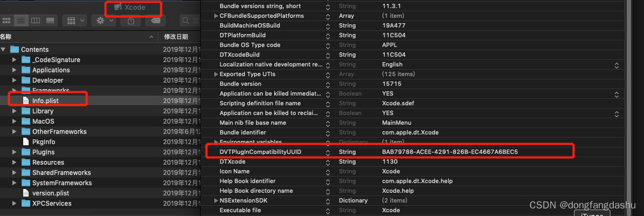
Task: Select the Developer folder icon
Action: tap(26, 80)
